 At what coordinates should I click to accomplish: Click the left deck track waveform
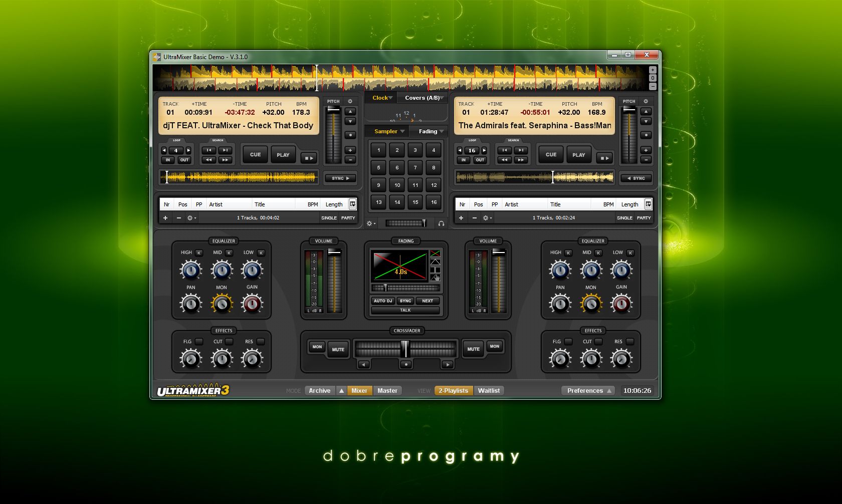(239, 177)
